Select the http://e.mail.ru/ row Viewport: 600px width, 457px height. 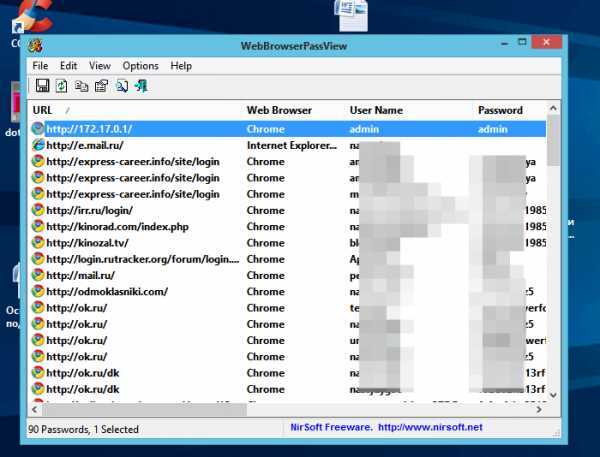coord(288,145)
